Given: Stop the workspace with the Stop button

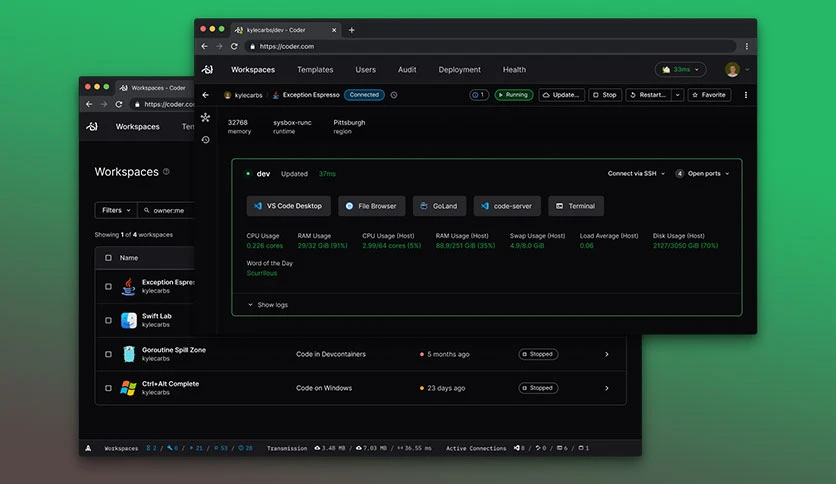Looking at the screenshot, I should pyautogui.click(x=605, y=95).
